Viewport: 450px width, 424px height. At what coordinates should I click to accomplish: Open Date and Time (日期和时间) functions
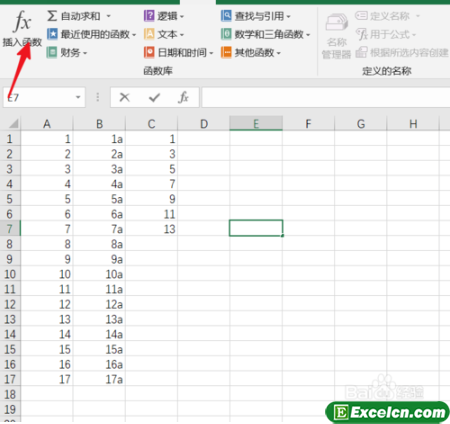[x=179, y=52]
